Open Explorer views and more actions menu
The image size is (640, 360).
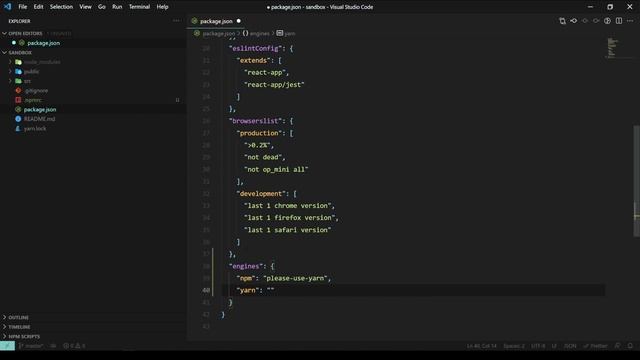tap(176, 21)
